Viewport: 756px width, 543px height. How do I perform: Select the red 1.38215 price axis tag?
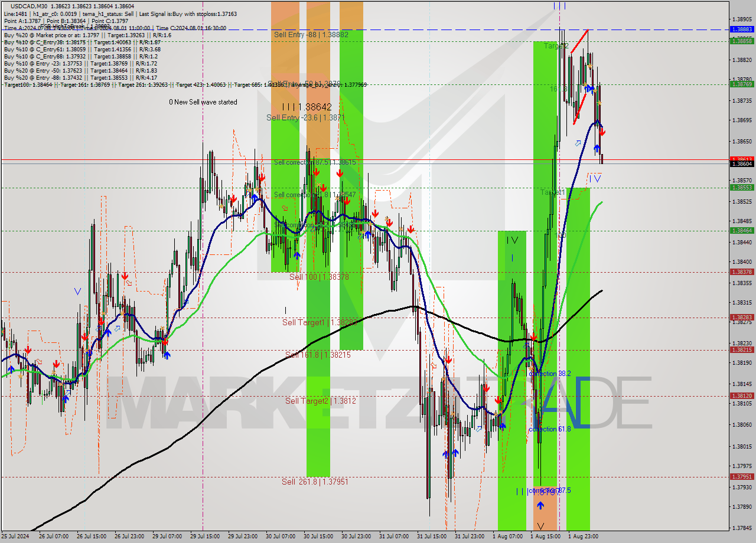point(742,350)
